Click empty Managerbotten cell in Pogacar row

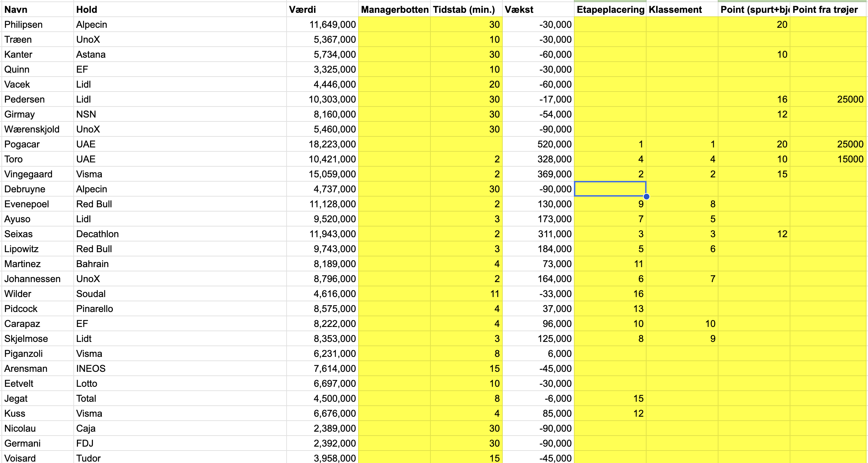pyautogui.click(x=394, y=144)
